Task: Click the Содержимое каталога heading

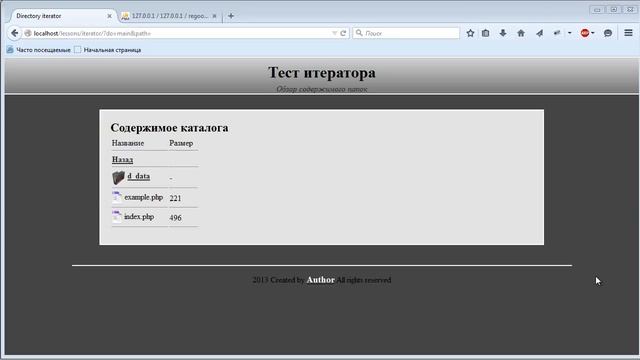Action: pos(169,128)
